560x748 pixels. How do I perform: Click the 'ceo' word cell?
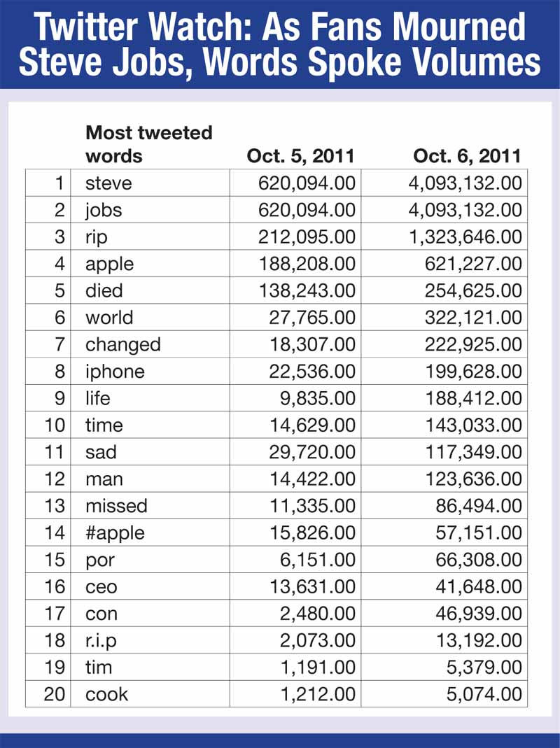point(101,587)
